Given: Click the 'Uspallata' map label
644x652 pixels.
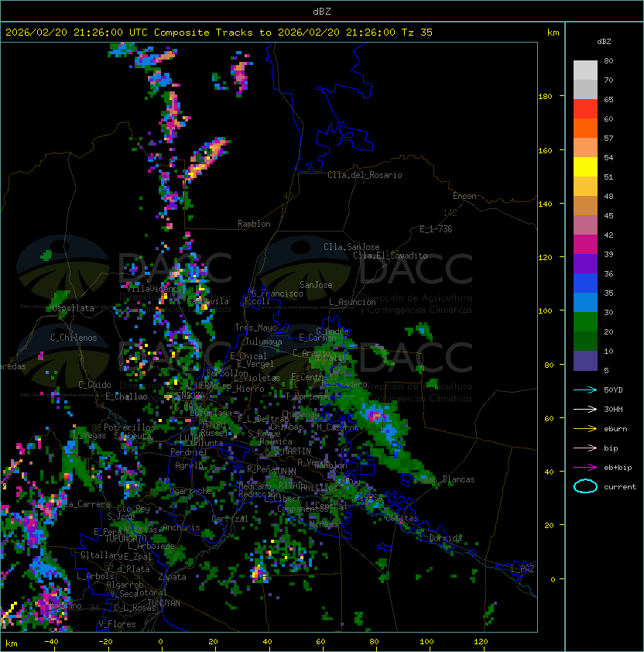Looking at the screenshot, I should 74,308.
